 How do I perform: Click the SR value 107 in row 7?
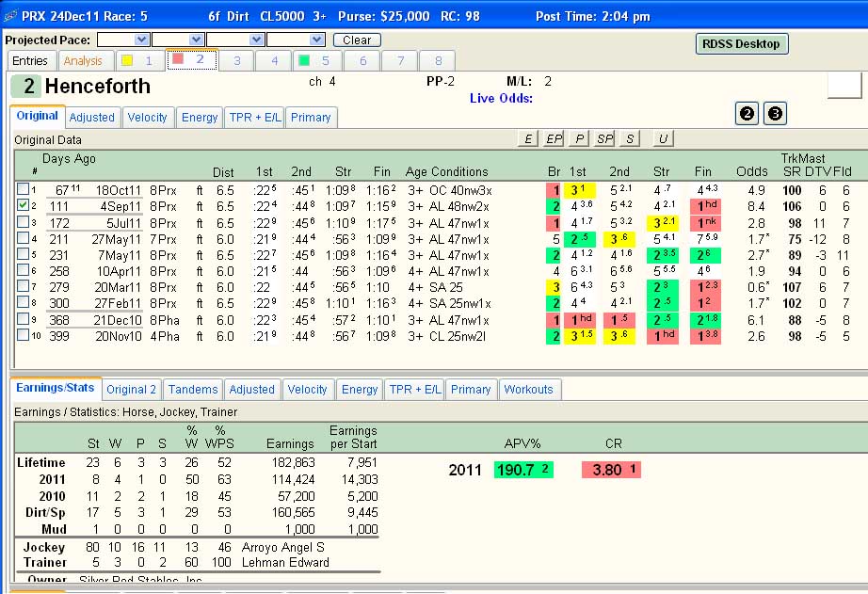(x=792, y=287)
